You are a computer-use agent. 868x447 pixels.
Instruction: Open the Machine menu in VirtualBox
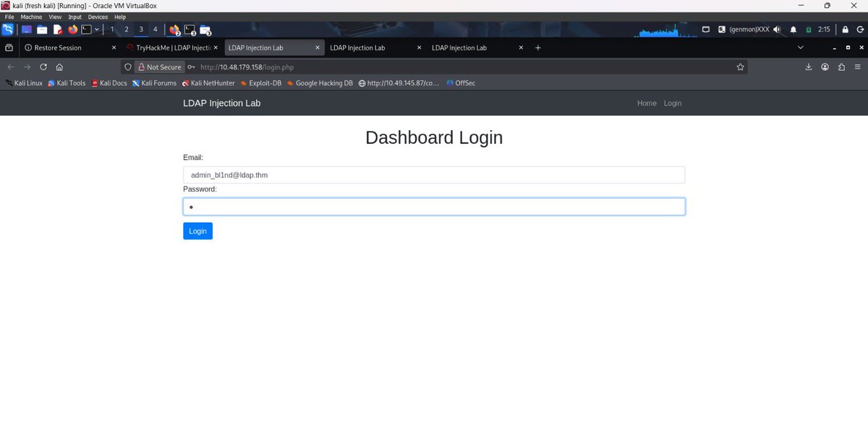[31, 17]
